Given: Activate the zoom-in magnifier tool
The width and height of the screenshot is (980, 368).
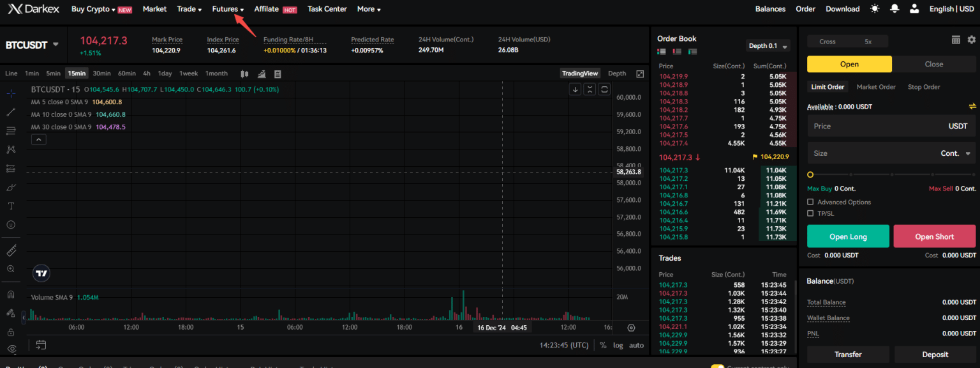Looking at the screenshot, I should click(x=10, y=268).
